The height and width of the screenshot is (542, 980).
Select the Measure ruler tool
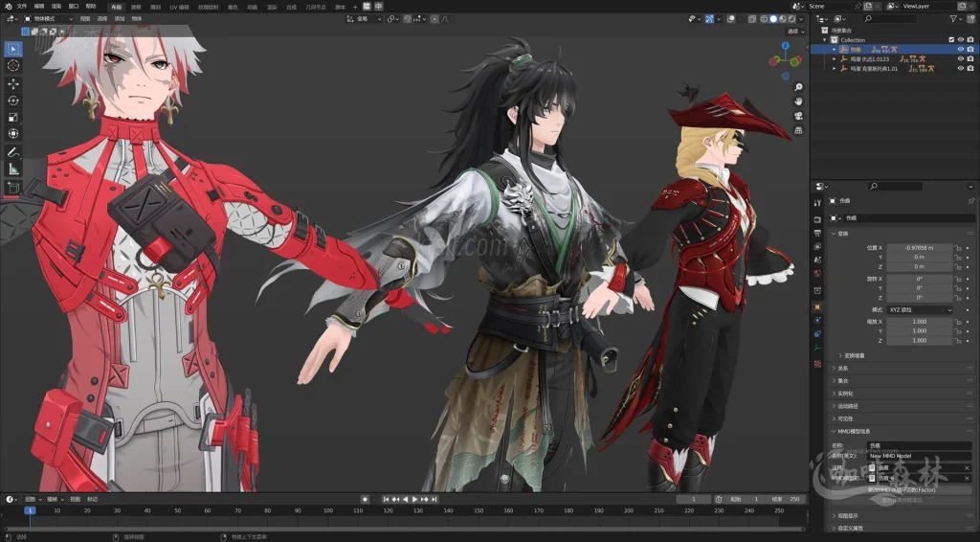pos(13,169)
